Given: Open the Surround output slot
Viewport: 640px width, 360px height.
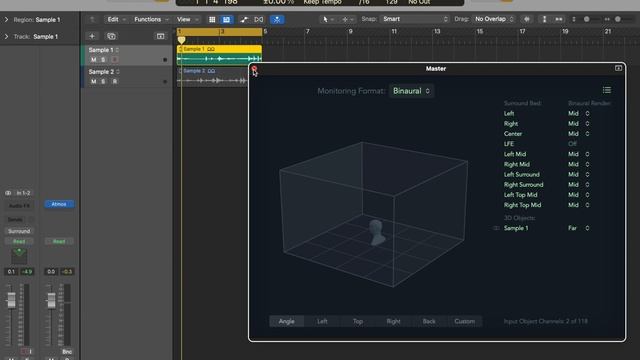Looking at the screenshot, I should click(x=19, y=231).
